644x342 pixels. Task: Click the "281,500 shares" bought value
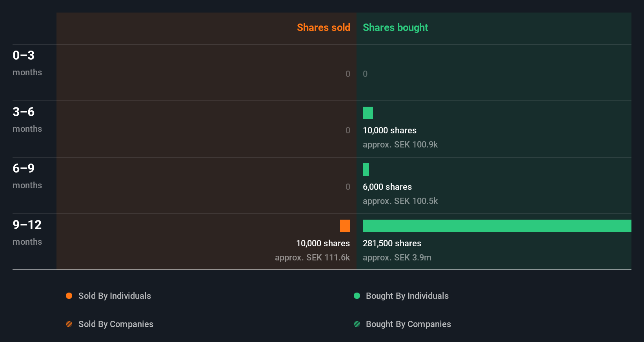tap(392, 243)
